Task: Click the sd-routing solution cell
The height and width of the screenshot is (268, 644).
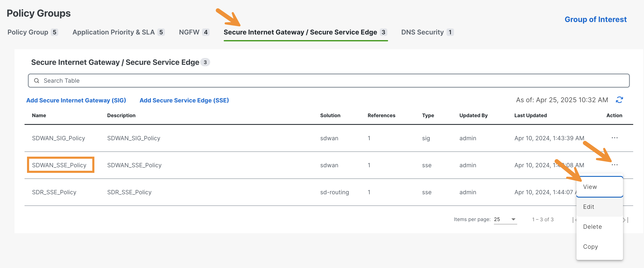Action: point(334,192)
